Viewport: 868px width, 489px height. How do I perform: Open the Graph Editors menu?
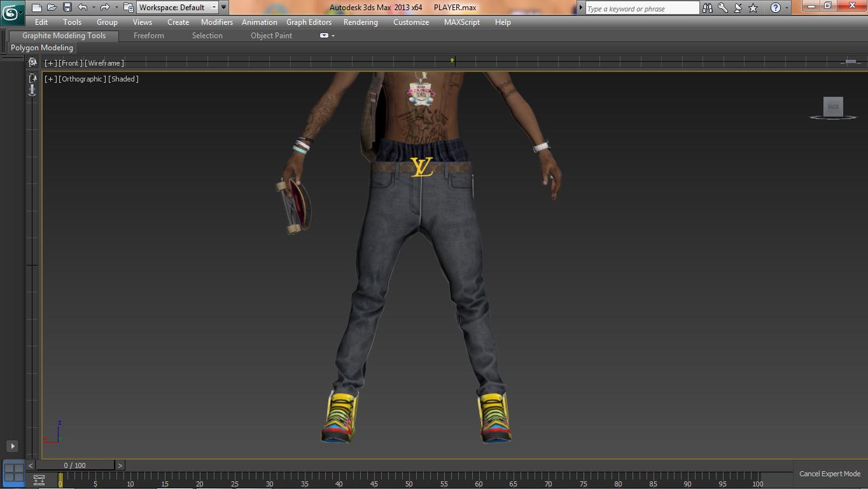pyautogui.click(x=309, y=22)
